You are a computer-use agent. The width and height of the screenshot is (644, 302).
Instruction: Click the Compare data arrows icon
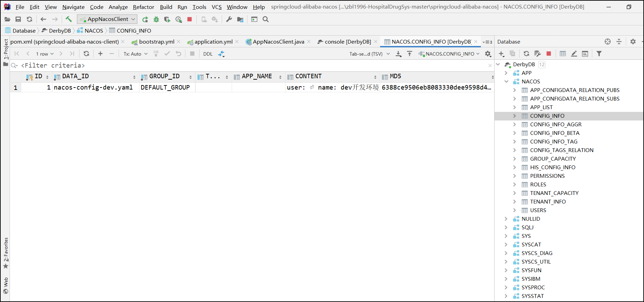221,54
